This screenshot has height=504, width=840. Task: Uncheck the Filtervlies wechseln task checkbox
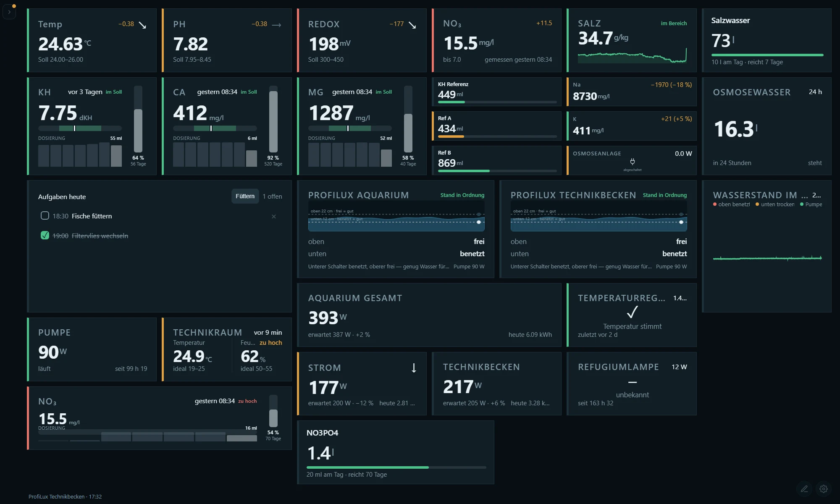45,235
